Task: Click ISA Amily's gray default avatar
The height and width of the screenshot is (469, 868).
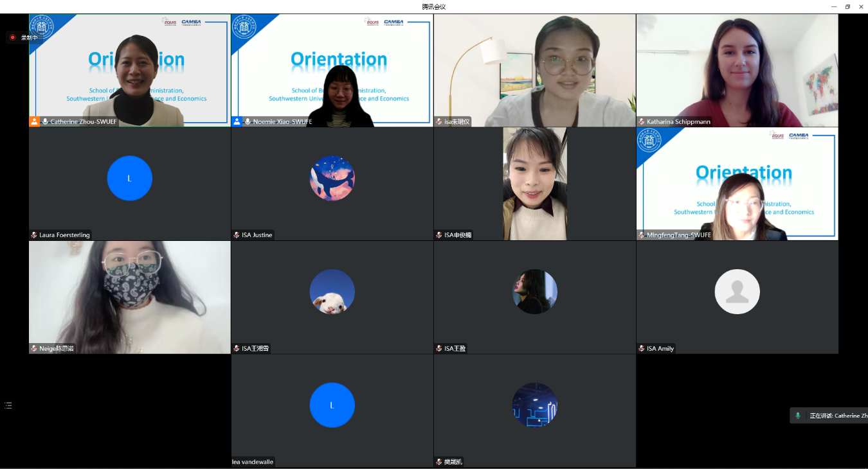Action: [x=737, y=292]
